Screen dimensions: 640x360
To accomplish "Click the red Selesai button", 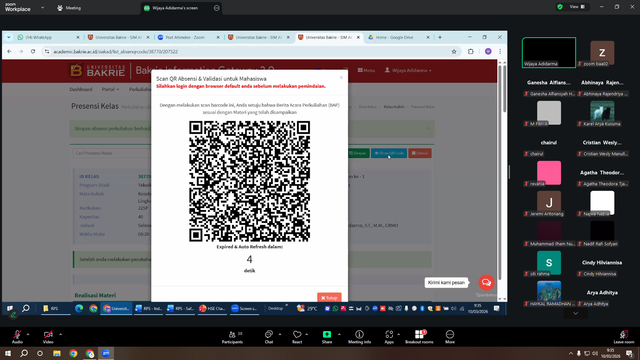I will (x=420, y=153).
